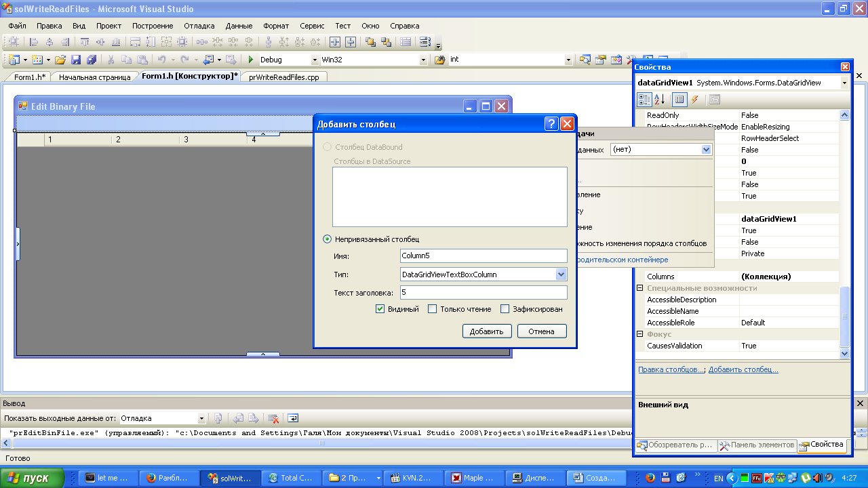Click the Center Vertically layout icon
This screenshot has height=488, width=868.
pyautogui.click(x=351, y=42)
